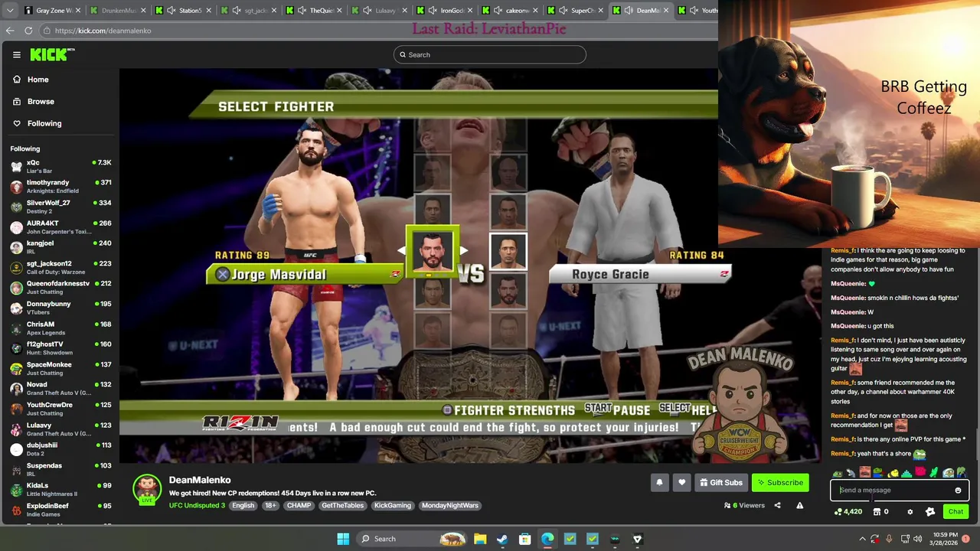Open YouthCrewDre channel in sidebar

[60, 409]
